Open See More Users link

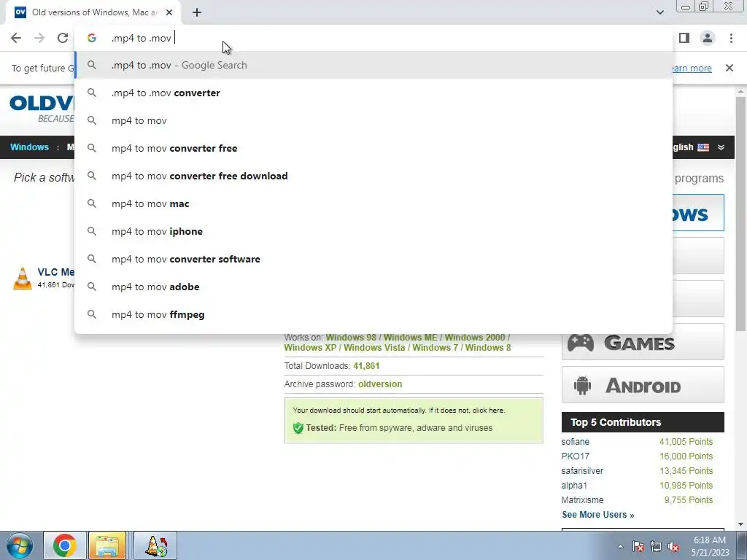[598, 515]
